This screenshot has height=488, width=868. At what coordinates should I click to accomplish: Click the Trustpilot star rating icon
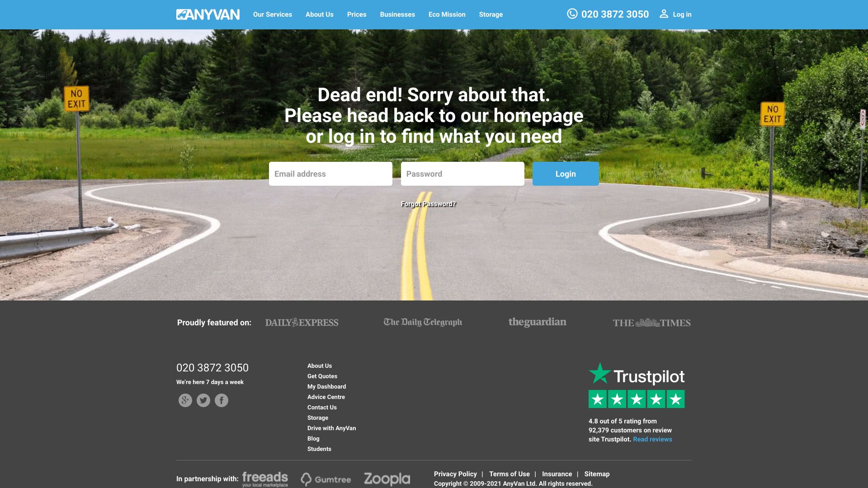tap(637, 399)
